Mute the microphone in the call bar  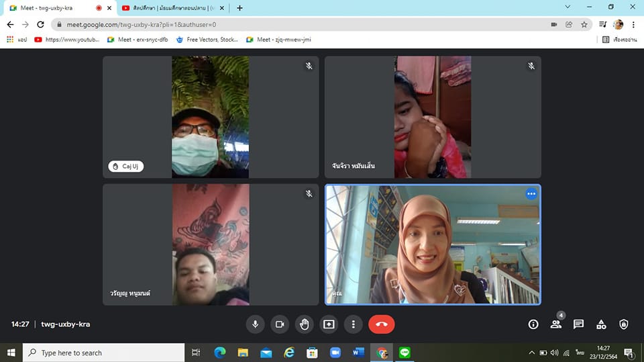pyautogui.click(x=255, y=324)
